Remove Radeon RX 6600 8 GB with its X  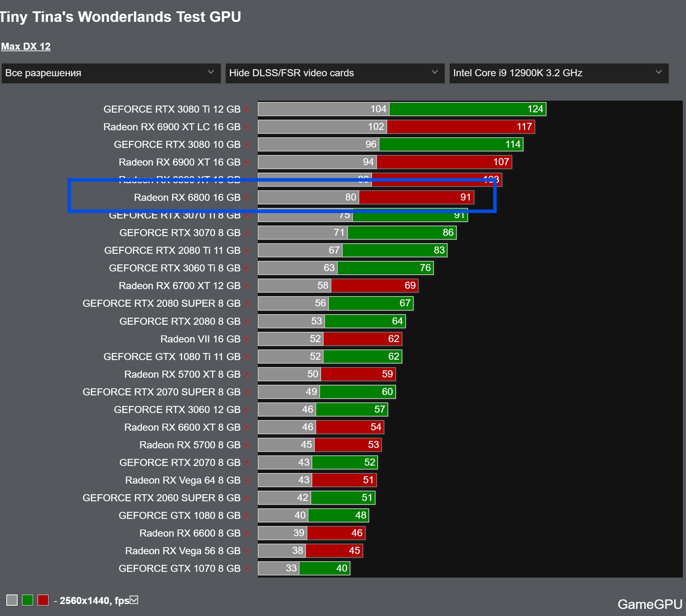tap(247, 533)
